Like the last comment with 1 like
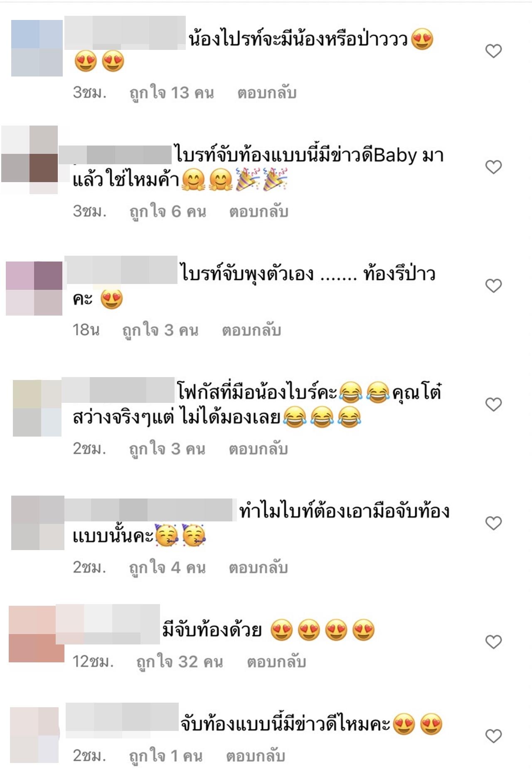Viewport: 532px width, 780px height. pos(493,736)
